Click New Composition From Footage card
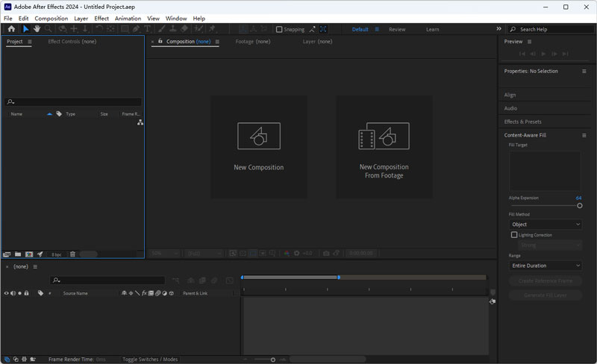597x364 pixels. [384, 147]
